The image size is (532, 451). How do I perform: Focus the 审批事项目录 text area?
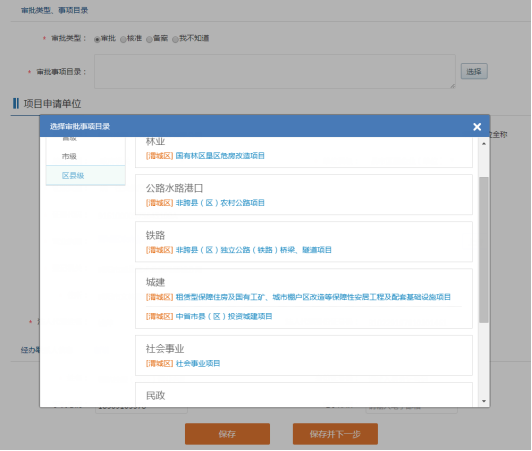click(275, 71)
